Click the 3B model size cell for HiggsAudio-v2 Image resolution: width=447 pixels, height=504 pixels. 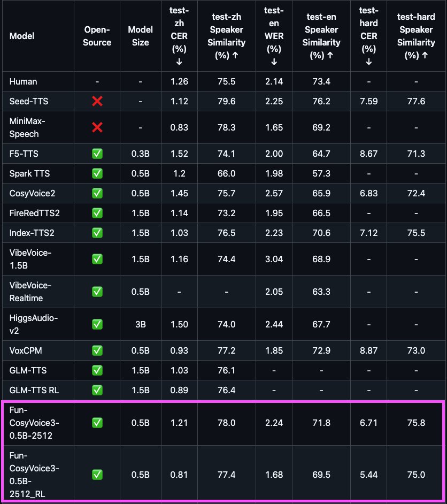point(140,324)
